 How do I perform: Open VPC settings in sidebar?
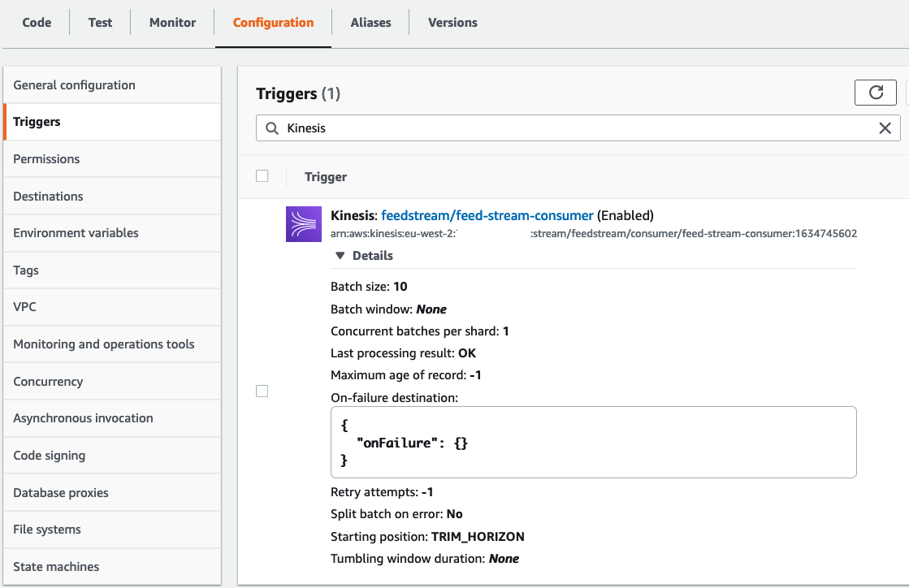click(x=112, y=307)
